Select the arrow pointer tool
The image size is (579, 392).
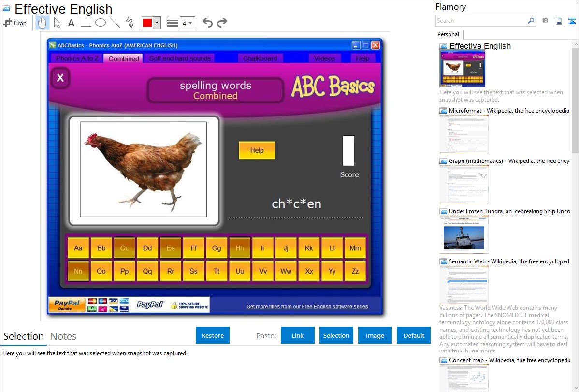click(x=57, y=23)
